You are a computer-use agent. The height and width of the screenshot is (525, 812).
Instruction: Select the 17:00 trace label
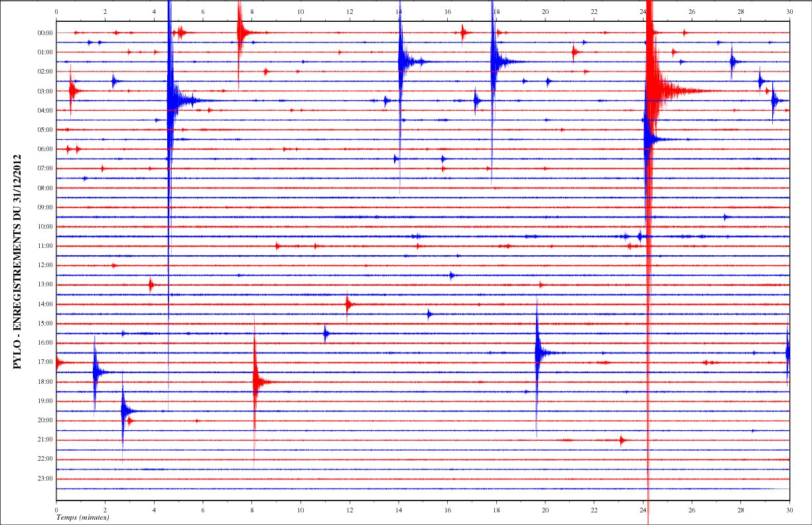pyautogui.click(x=45, y=363)
